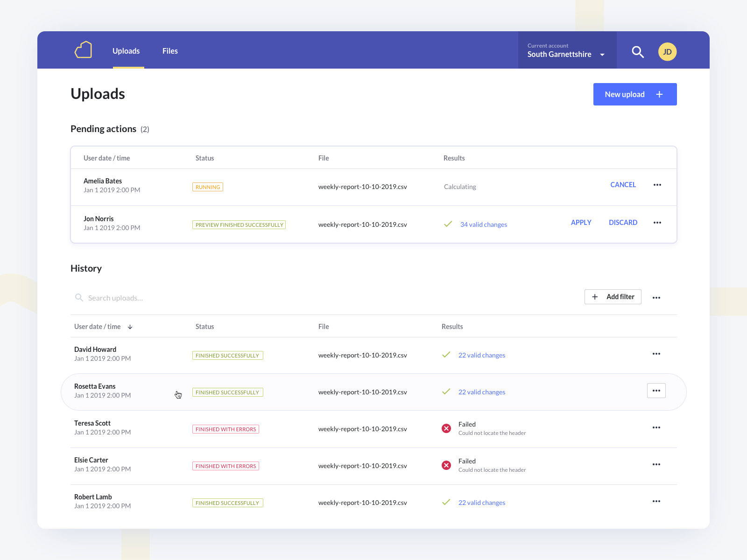The height and width of the screenshot is (560, 747).
Task: Open the overflow menu on Amelia Bates's upload
Action: 657,185
